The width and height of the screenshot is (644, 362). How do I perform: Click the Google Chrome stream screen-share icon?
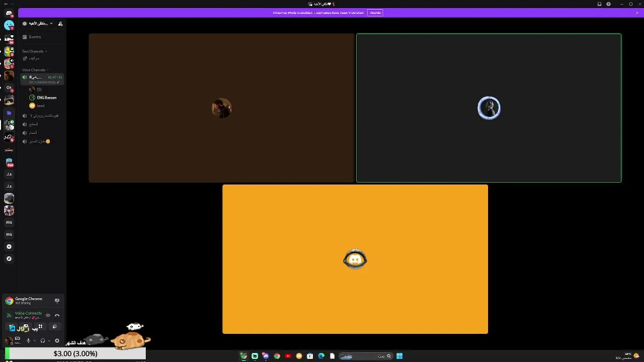[57, 301]
